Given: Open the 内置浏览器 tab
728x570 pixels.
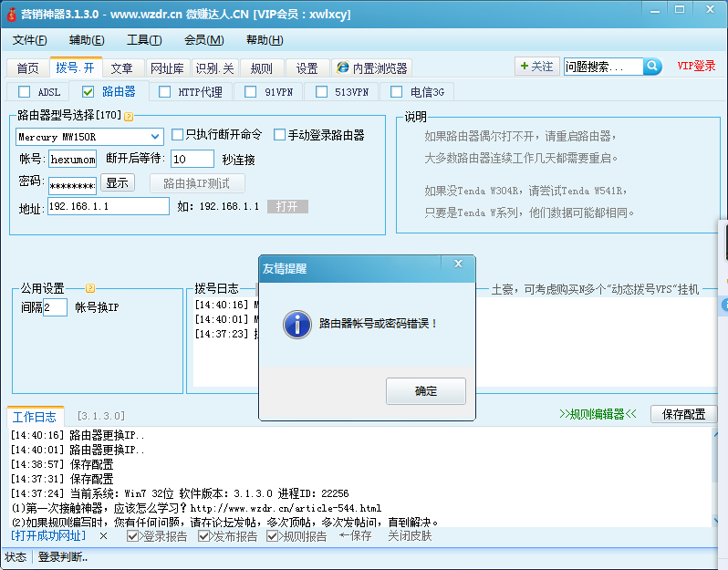Looking at the screenshot, I should click(372, 68).
